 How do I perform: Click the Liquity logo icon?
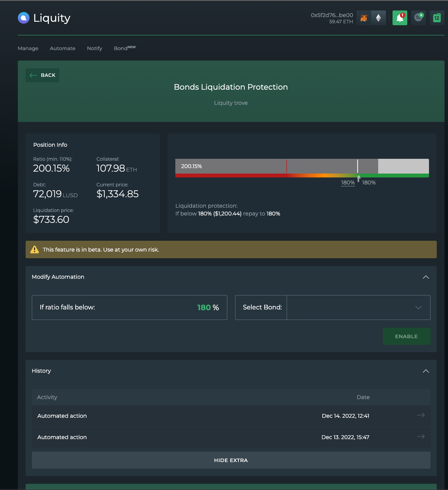click(x=24, y=18)
